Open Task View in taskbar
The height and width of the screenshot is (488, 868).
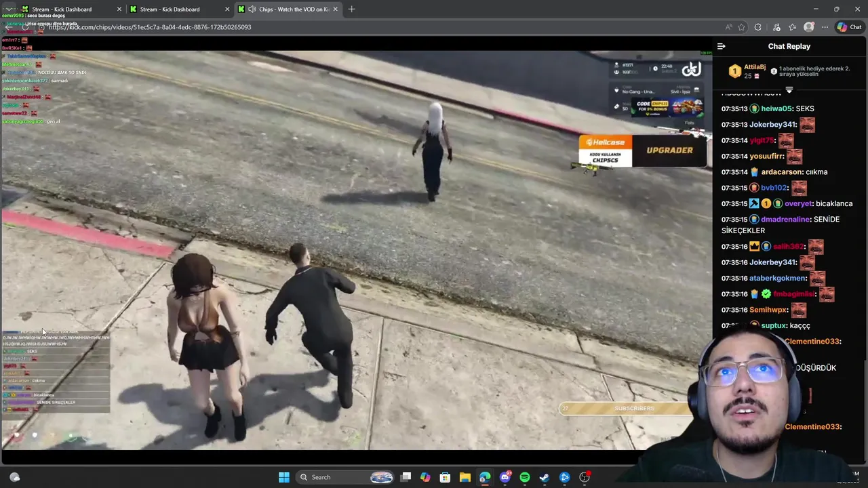406,477
